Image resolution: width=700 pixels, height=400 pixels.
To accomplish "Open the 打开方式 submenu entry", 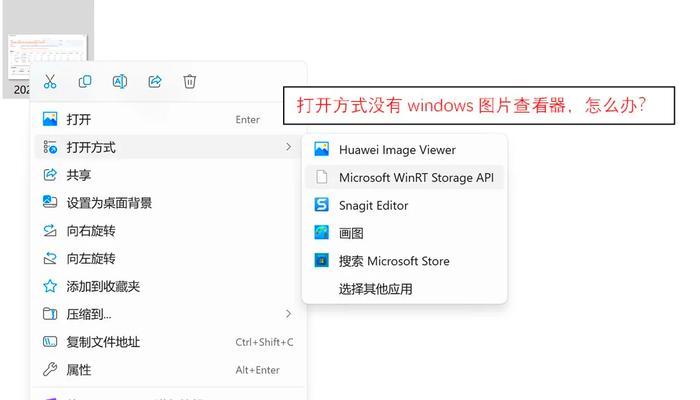I will click(x=166, y=147).
